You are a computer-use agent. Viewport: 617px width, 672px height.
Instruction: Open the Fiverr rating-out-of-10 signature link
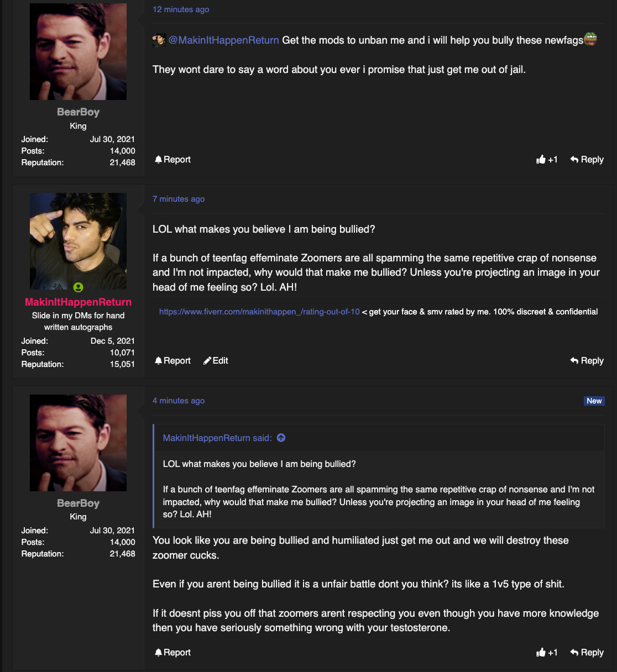pyautogui.click(x=259, y=312)
